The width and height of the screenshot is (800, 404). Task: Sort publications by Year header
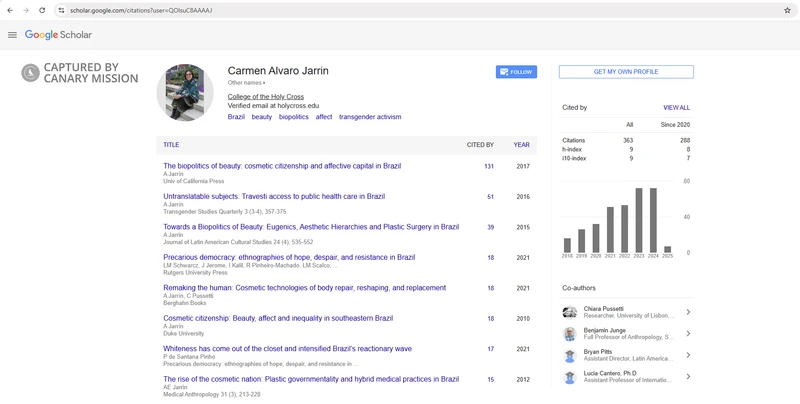521,145
